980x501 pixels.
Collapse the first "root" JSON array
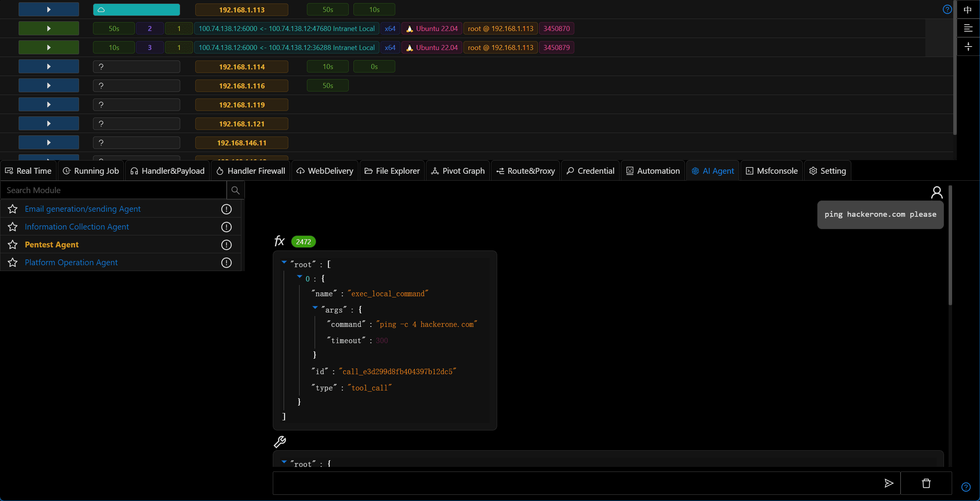(x=284, y=262)
